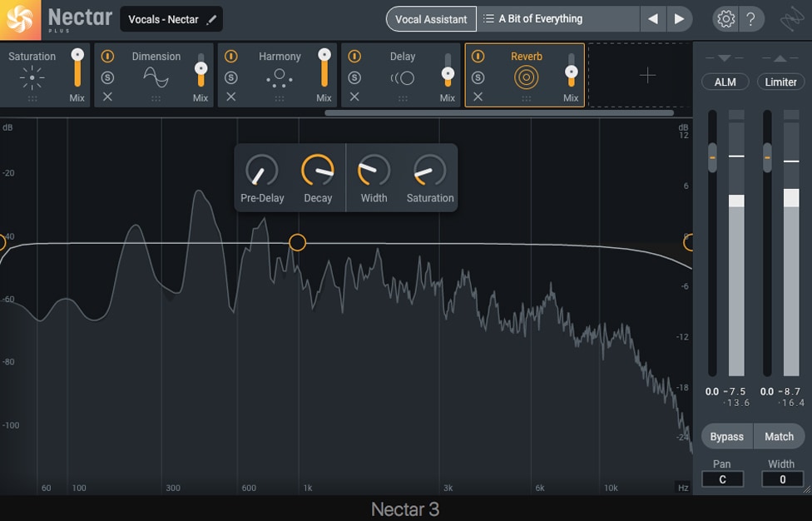Click the input peak reading -7.5

pos(735,391)
